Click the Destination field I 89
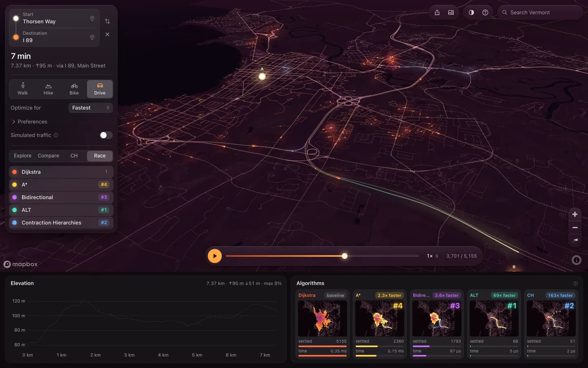 (x=54, y=37)
